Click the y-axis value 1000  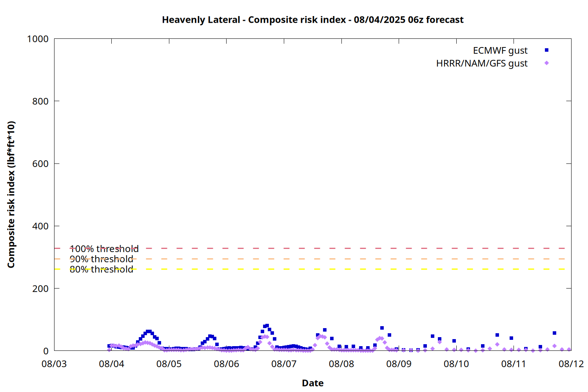tap(38, 39)
